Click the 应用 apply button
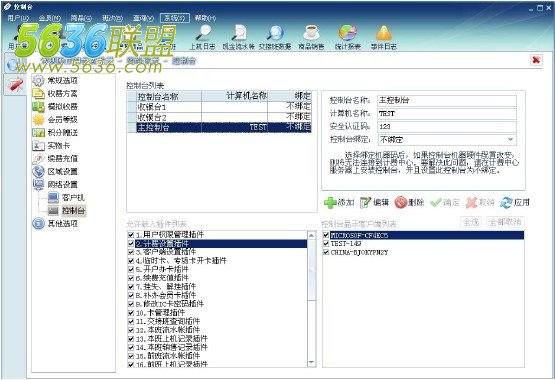This screenshot has width=555, height=380. 515,202
